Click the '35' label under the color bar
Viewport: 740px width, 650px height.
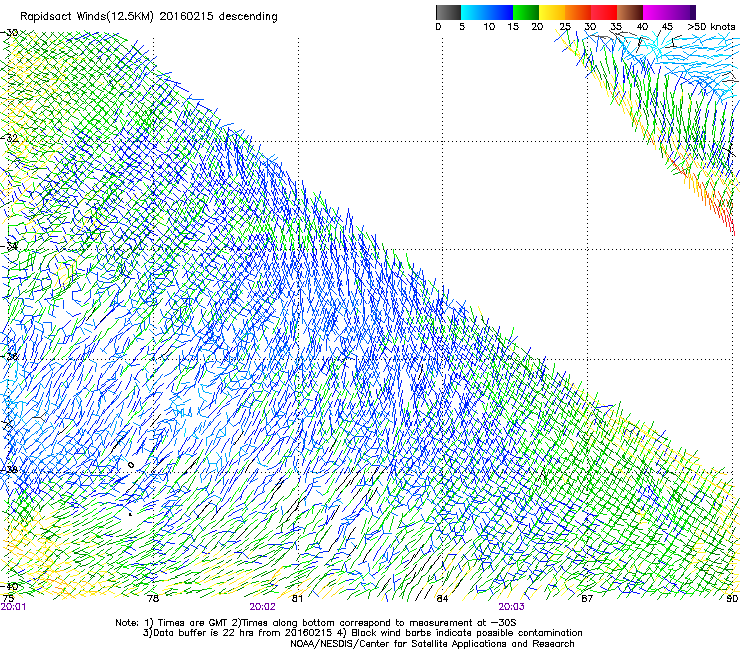(x=616, y=27)
